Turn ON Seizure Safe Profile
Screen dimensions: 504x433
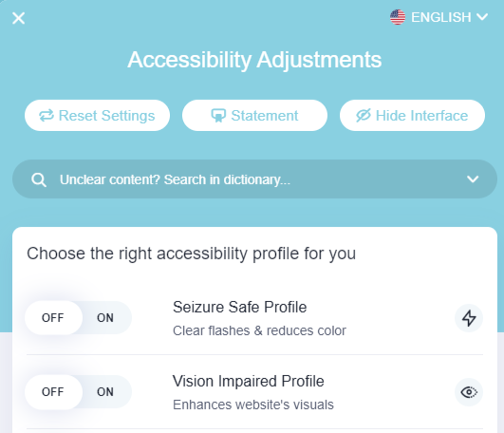coord(105,318)
